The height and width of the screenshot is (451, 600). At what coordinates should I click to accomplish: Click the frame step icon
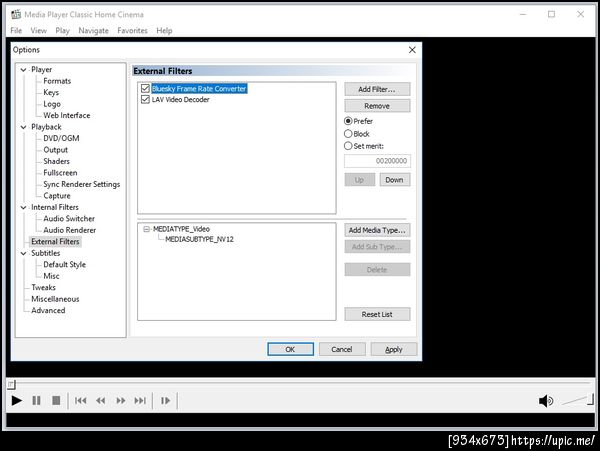coord(165,401)
